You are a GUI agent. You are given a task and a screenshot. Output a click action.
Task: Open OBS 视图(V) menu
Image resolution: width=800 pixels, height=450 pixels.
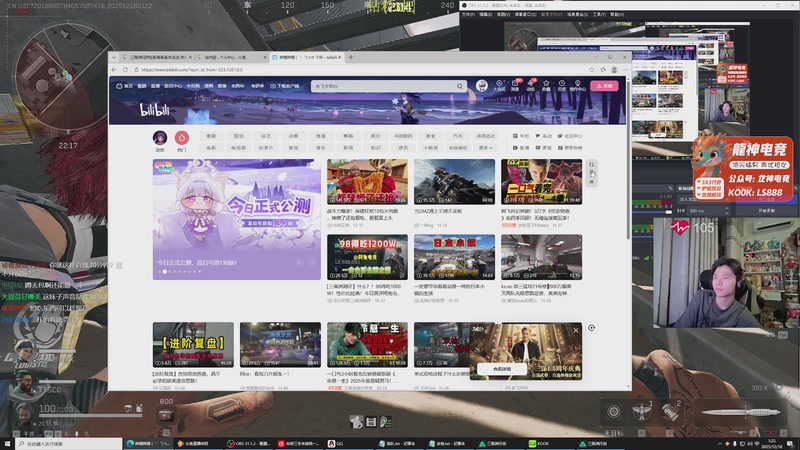[x=503, y=14]
